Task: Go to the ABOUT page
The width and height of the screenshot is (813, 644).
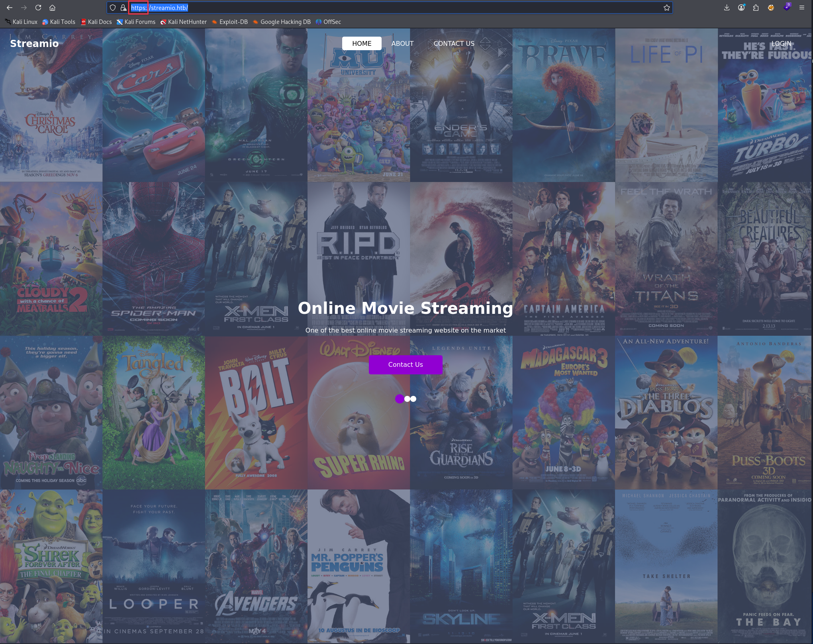Action: click(402, 43)
